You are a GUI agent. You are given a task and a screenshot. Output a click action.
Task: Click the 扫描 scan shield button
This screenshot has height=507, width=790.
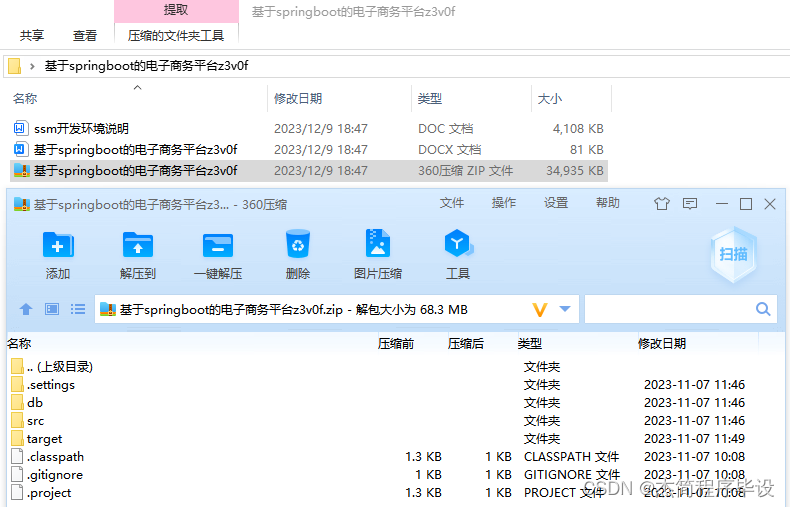pyautogui.click(x=734, y=254)
